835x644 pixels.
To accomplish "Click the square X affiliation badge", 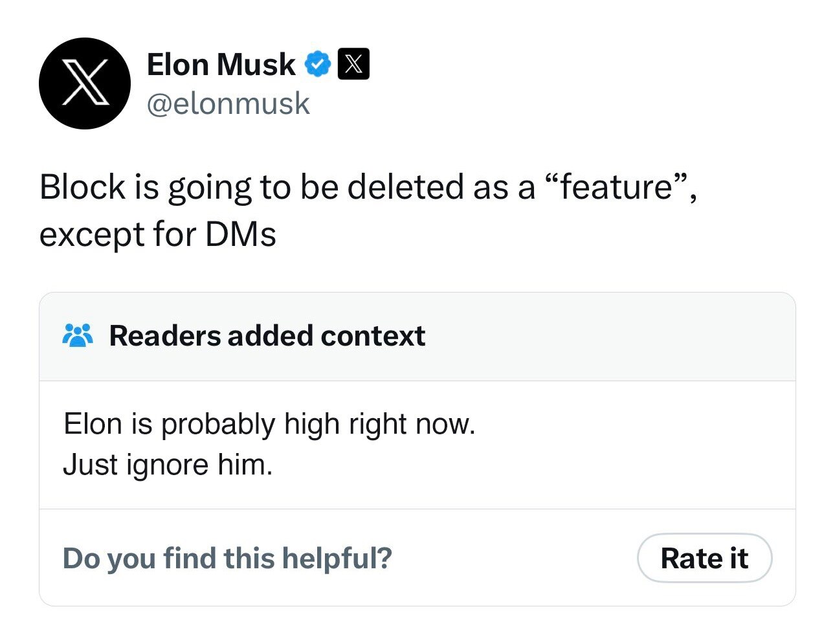I will (353, 64).
